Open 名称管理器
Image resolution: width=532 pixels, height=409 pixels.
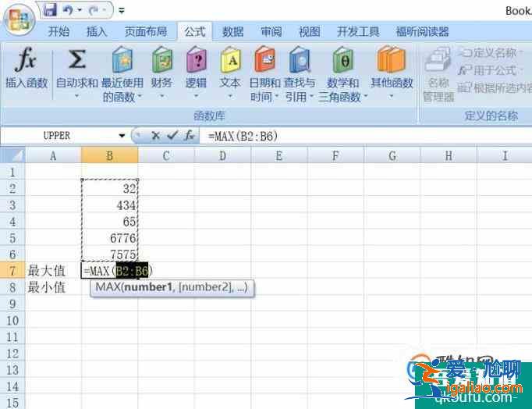[438, 75]
